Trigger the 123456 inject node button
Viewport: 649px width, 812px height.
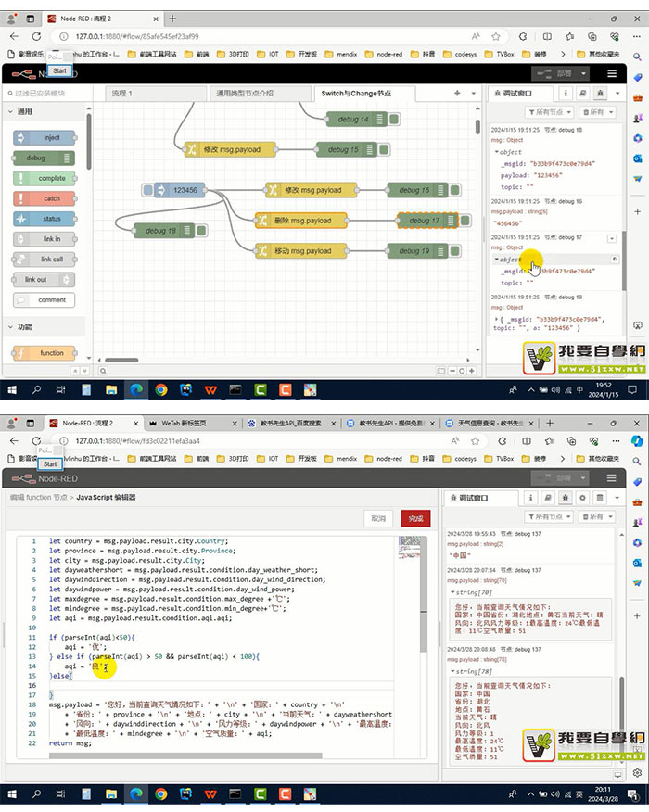(x=148, y=190)
